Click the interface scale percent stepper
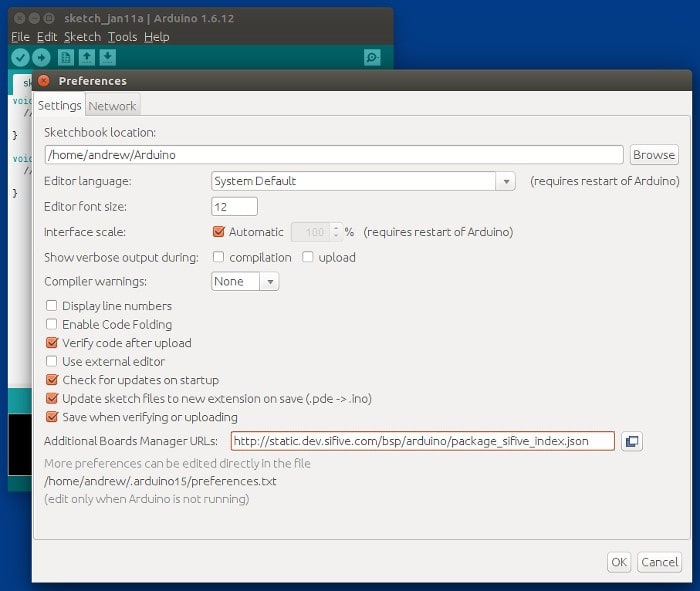Viewport: 700px width, 591px height. [336, 232]
